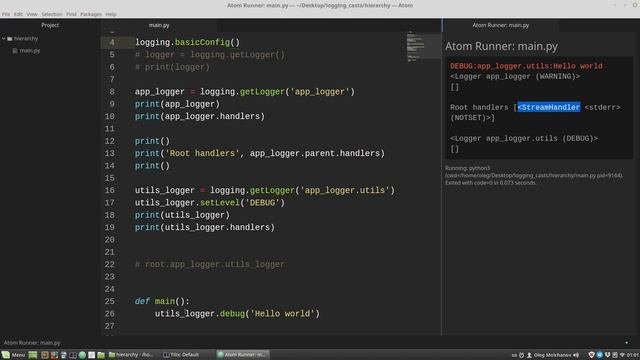
Task: Open main.py from the project tree
Action: 30,51
